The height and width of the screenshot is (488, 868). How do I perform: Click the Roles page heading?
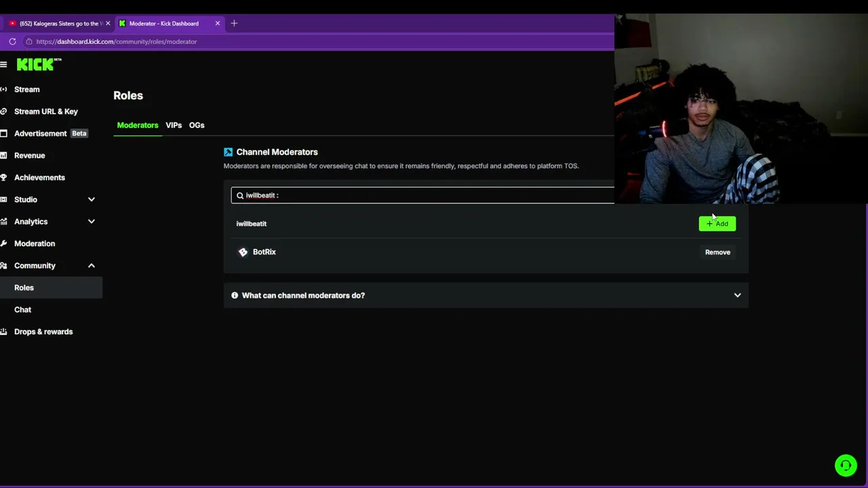pos(128,96)
